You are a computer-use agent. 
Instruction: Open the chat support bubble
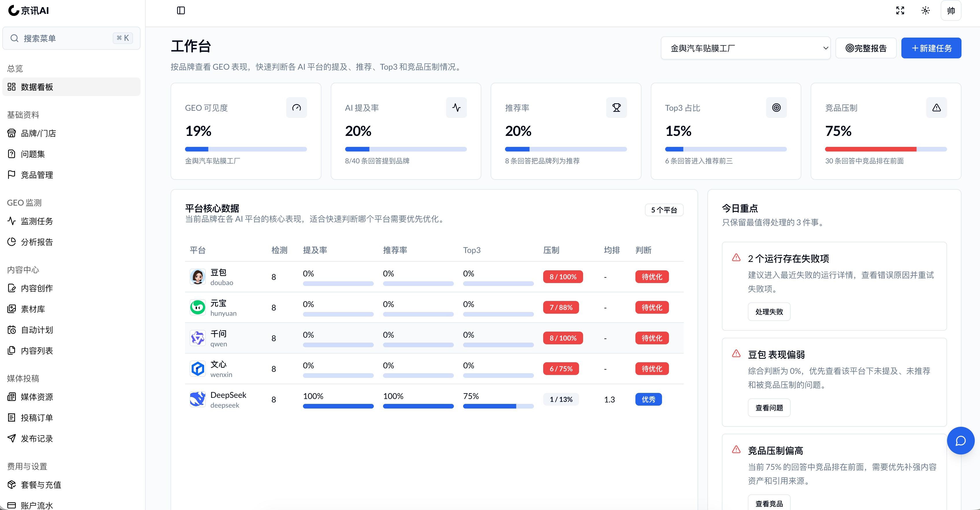coord(961,441)
